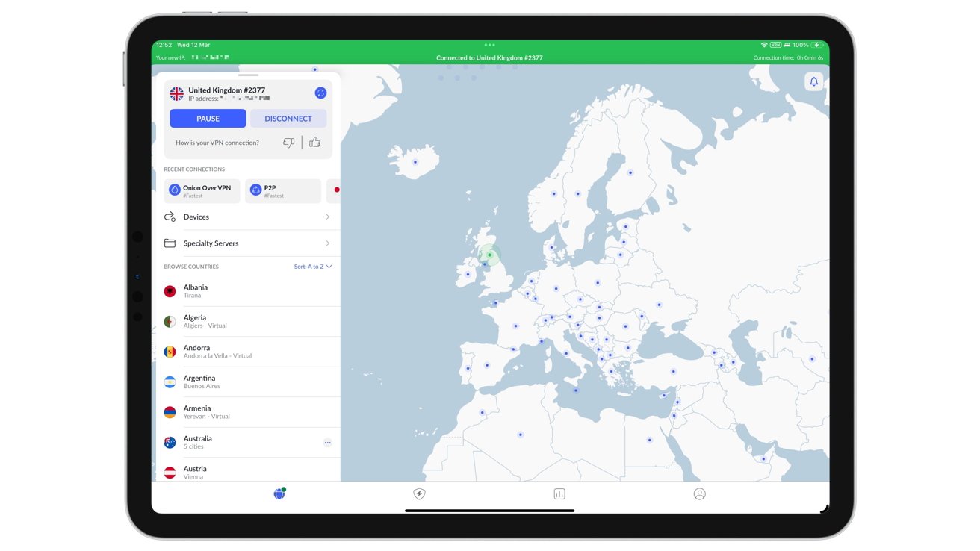Screen dimensions: 980x551
Task: Select Armenia from the country list
Action: (x=247, y=412)
